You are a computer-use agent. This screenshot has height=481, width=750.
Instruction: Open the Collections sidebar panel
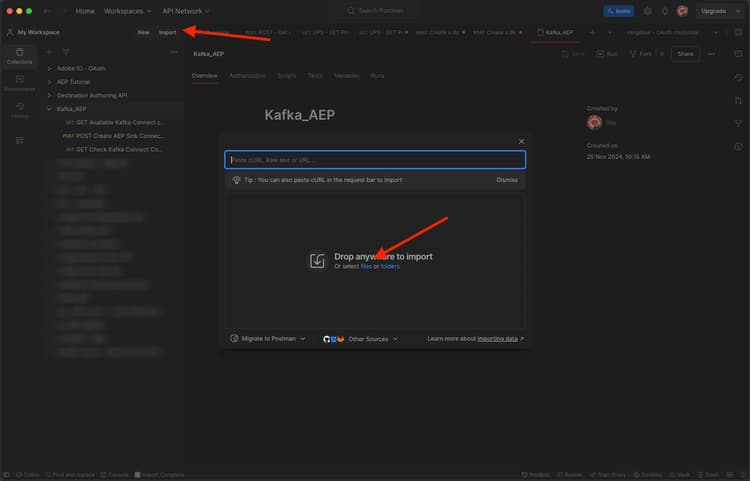pyautogui.click(x=20, y=56)
